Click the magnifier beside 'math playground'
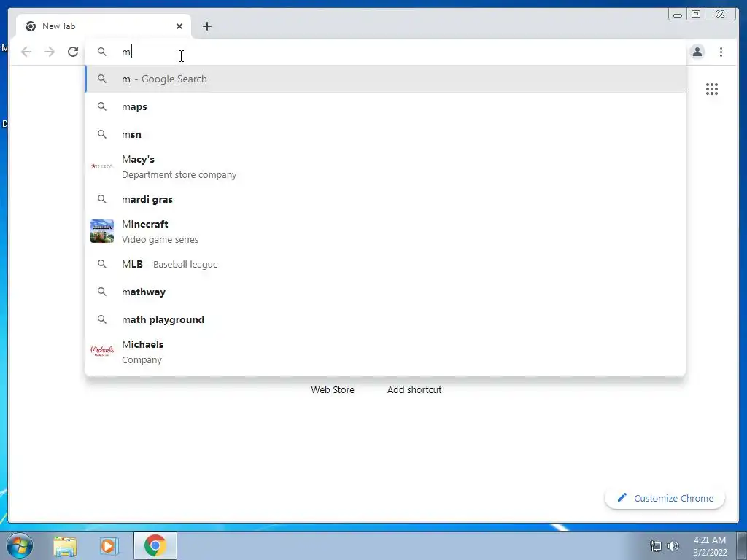 [102, 319]
